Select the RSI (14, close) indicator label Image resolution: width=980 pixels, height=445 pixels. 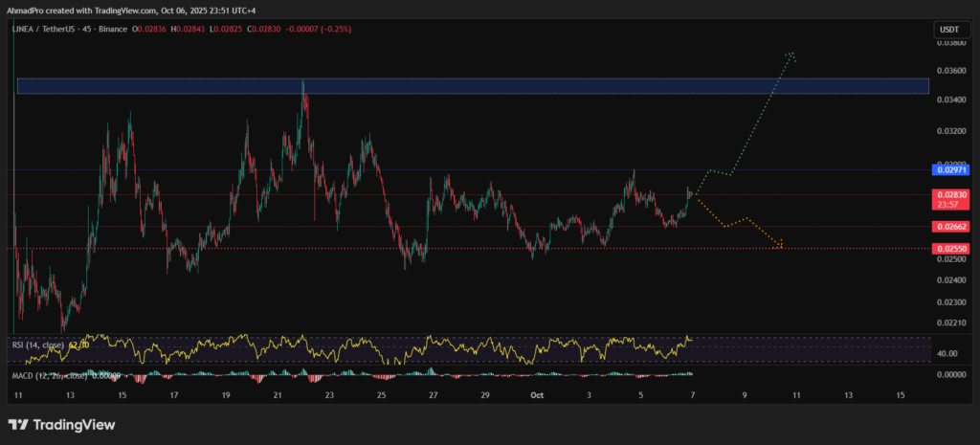click(36, 345)
